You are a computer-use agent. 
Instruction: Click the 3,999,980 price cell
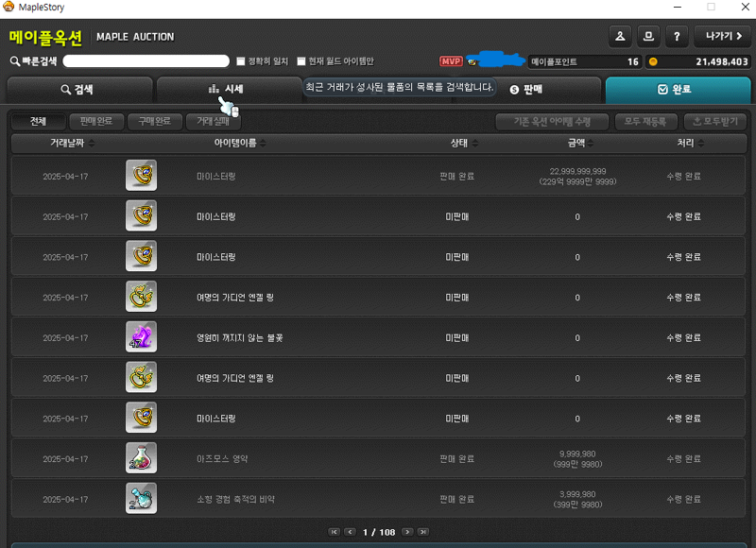(577, 499)
